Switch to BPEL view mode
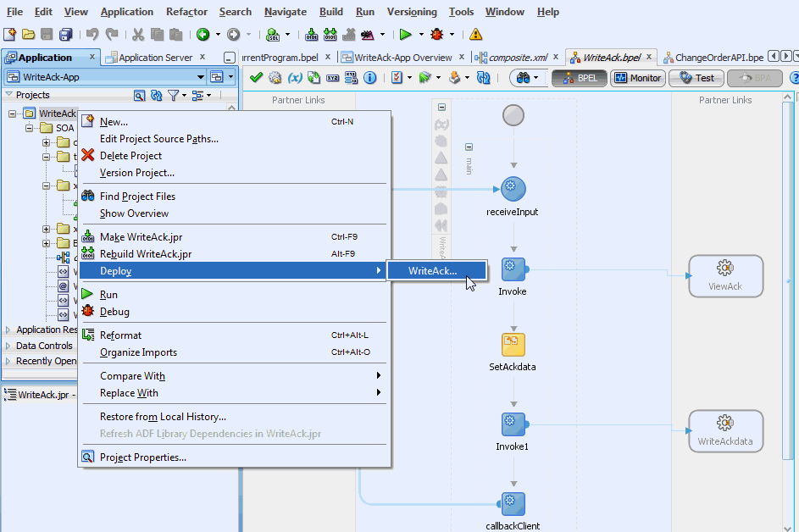 click(580, 78)
